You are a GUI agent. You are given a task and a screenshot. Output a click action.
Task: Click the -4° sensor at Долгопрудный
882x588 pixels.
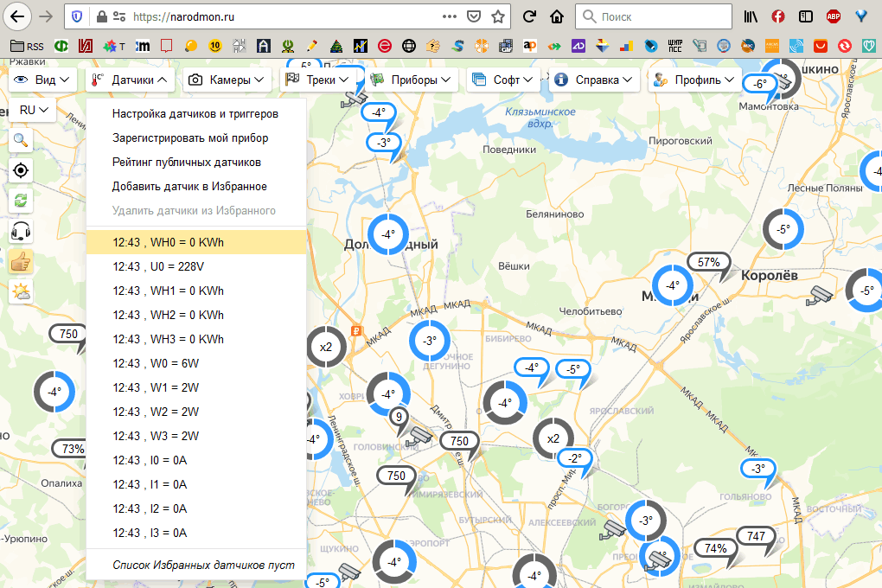tap(388, 234)
